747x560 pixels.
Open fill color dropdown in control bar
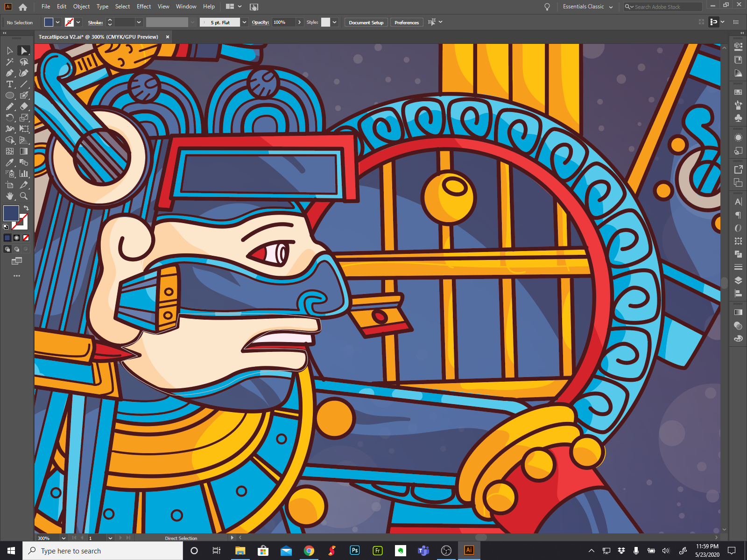(x=58, y=22)
